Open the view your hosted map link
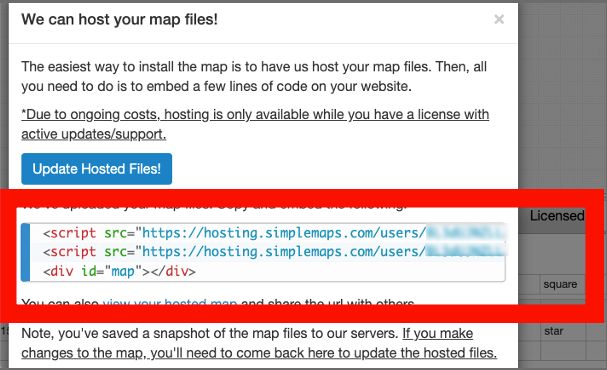Screen dimensions: 607x370 (x=170, y=302)
